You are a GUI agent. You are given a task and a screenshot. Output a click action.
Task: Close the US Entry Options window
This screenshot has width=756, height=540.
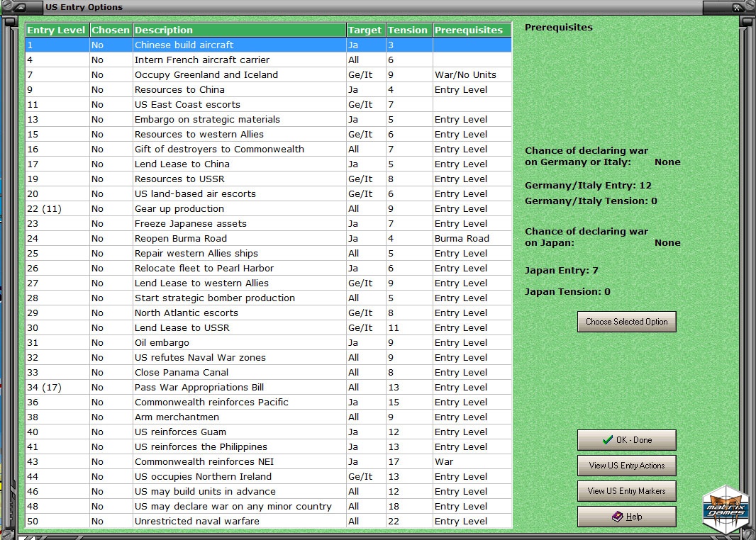[x=737, y=7]
